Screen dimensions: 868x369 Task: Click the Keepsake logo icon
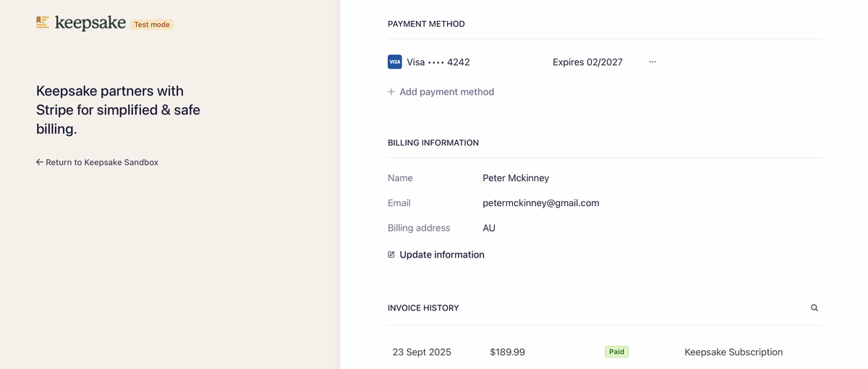43,23
